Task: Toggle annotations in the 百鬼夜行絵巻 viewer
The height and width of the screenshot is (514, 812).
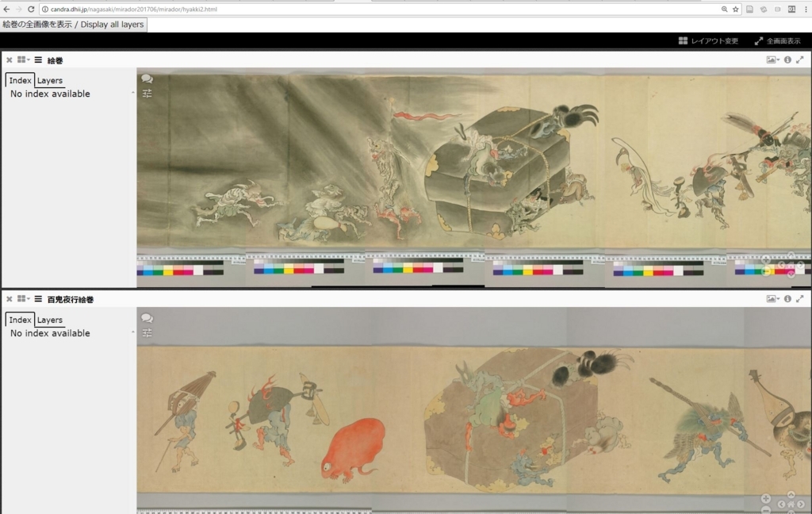Action: click(147, 318)
